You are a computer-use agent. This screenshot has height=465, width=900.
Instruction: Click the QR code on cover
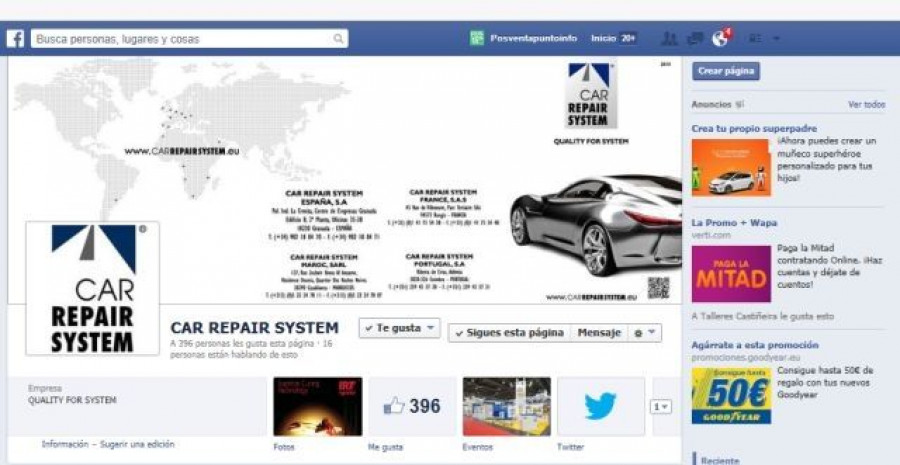coord(658,288)
